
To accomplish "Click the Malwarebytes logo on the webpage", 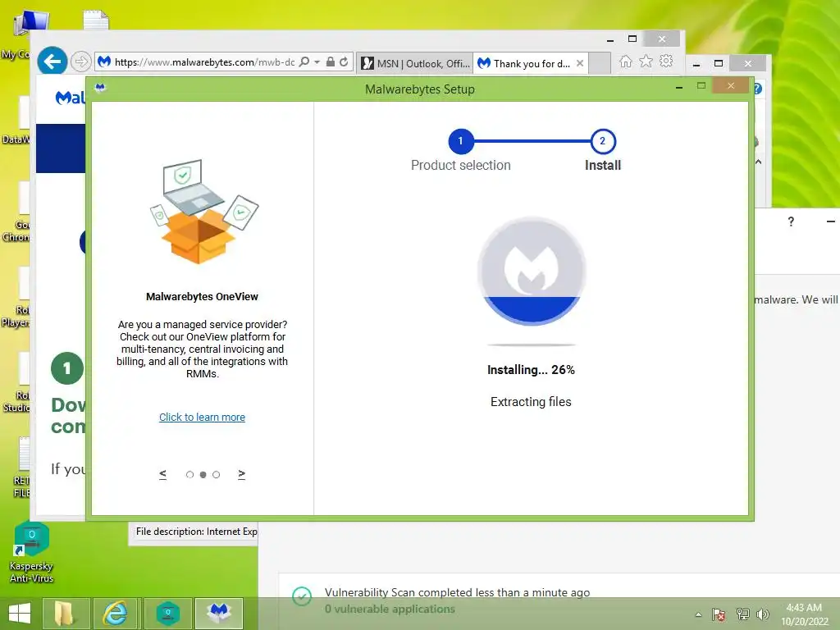I will pos(71,98).
